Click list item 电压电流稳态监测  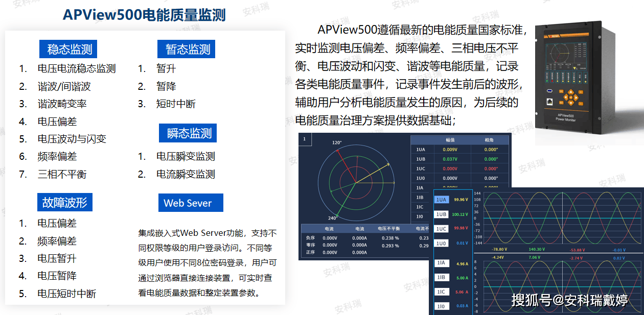(77, 68)
